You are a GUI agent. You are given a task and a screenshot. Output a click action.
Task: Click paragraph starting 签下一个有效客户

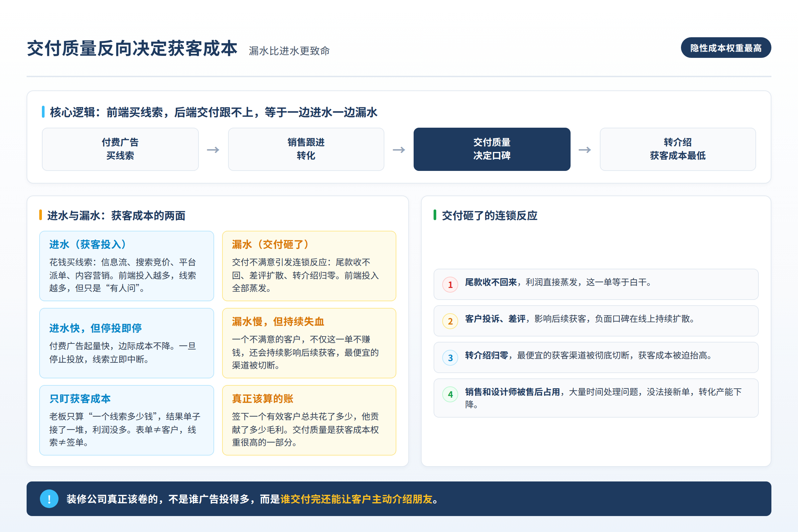(305, 429)
